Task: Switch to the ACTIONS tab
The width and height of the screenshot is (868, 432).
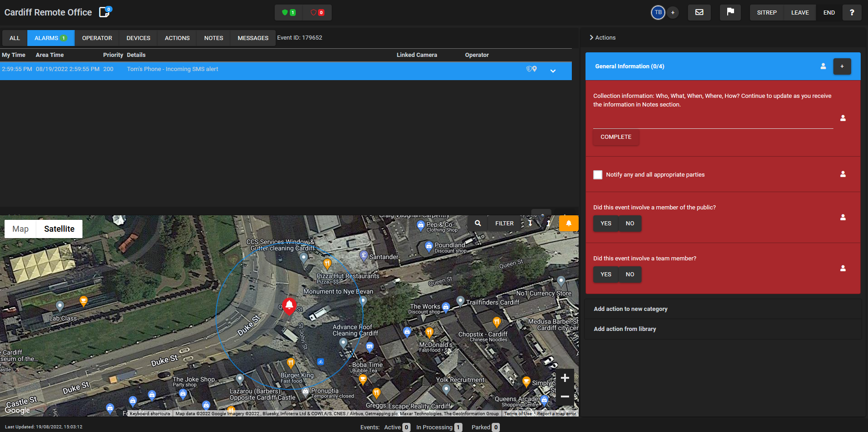Action: [177, 38]
